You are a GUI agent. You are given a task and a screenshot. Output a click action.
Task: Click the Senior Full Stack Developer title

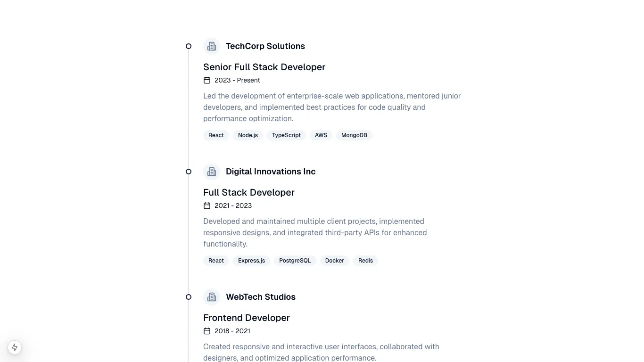(264, 67)
